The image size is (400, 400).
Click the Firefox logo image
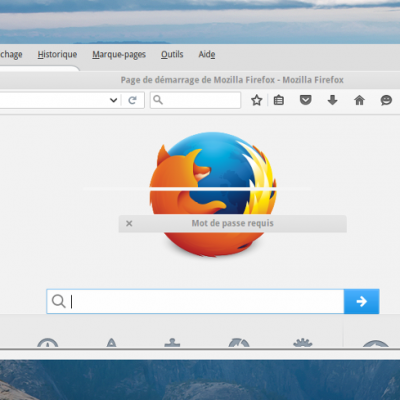[x=213, y=194]
